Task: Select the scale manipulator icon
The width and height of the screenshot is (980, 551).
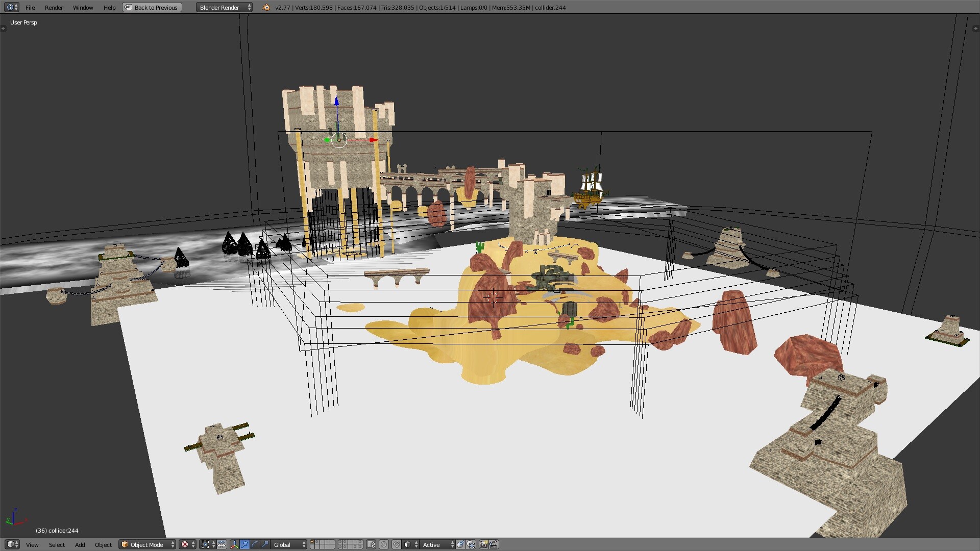Action: (x=265, y=544)
